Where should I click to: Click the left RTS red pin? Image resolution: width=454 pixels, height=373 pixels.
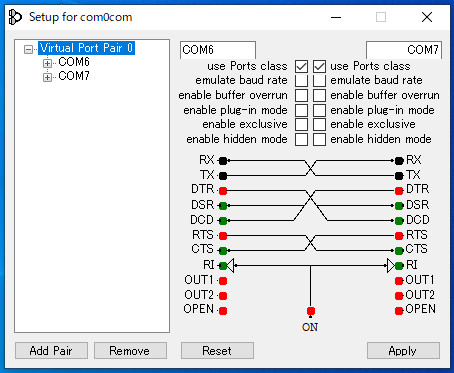(x=223, y=236)
